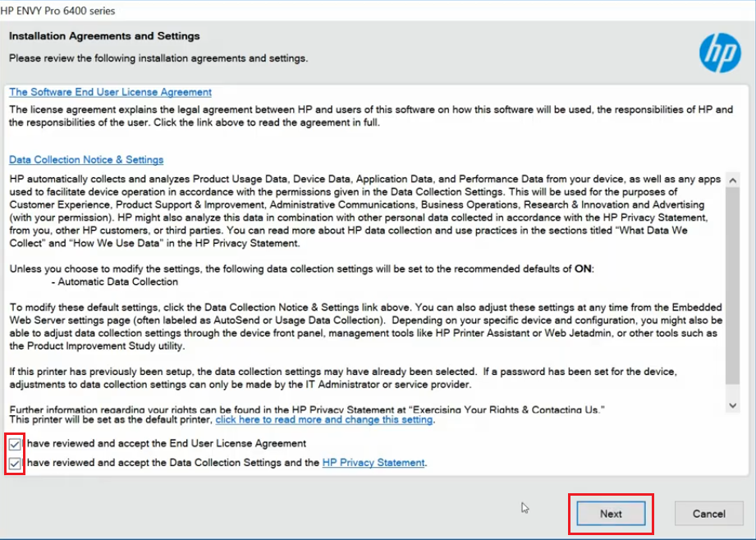Follow the 'click here to read more and change this setting' link
The width and height of the screenshot is (756, 540).
pos(324,419)
